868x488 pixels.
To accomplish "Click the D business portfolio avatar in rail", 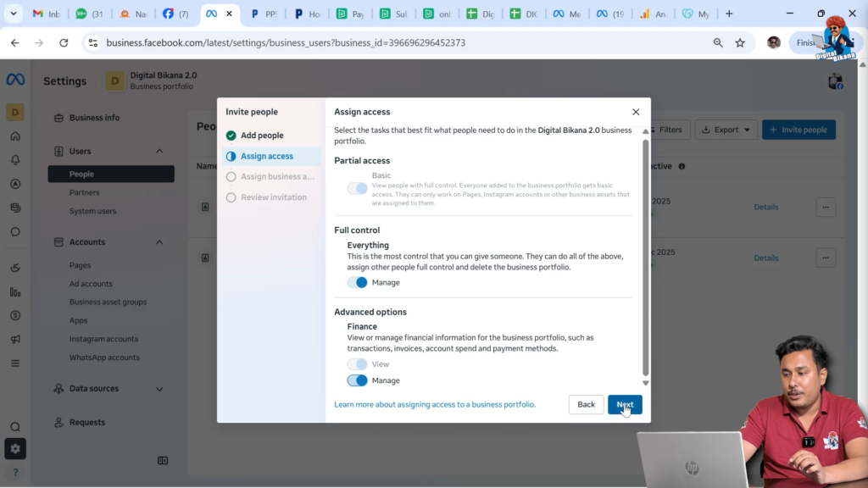I will click(15, 113).
